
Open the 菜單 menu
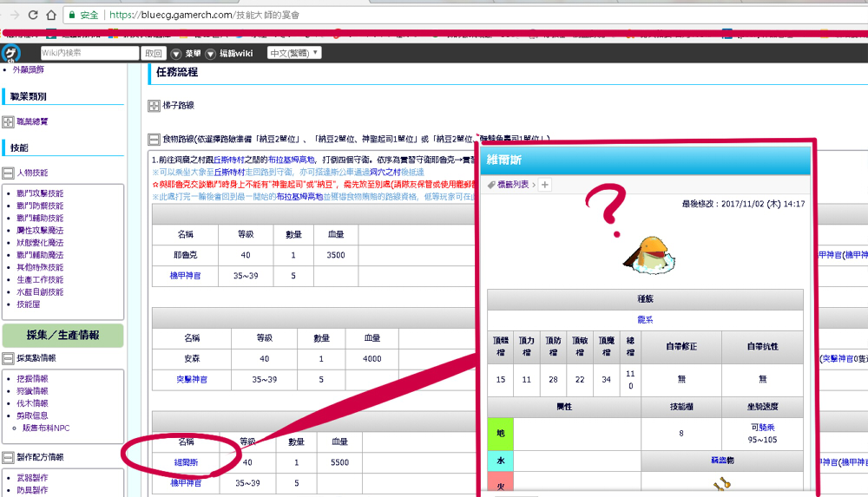(x=193, y=54)
